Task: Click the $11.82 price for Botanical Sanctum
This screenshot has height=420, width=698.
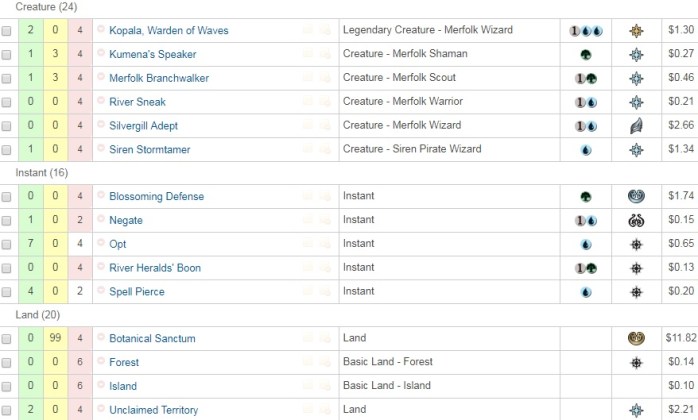Action: click(680, 339)
